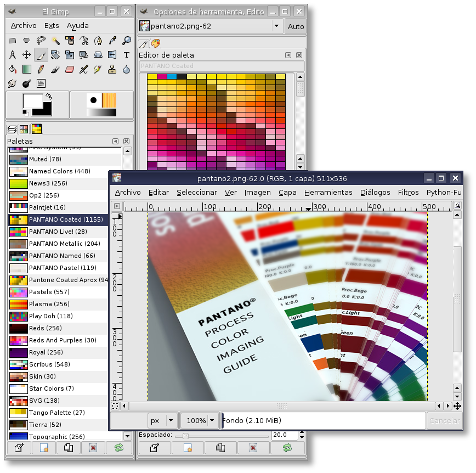Open the Editor de paleta tab menu button
The height and width of the screenshot is (473, 476).
pos(288,55)
